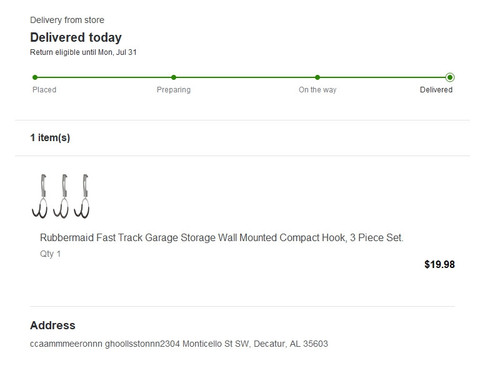Click the Preparing status label

click(x=174, y=90)
